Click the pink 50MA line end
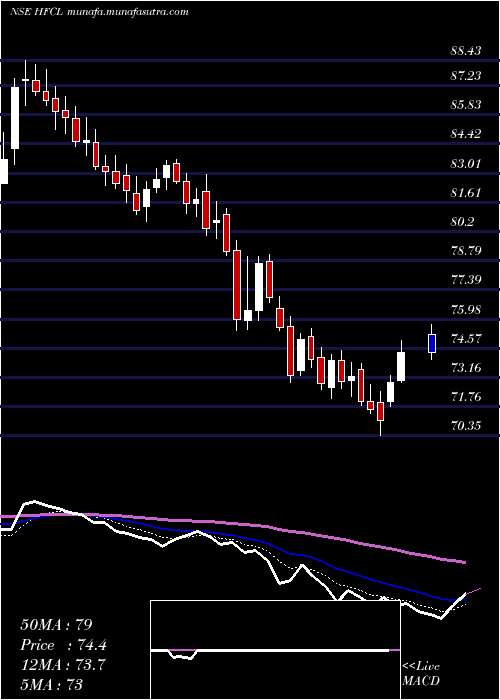This screenshot has height=700, width=500. click(464, 562)
